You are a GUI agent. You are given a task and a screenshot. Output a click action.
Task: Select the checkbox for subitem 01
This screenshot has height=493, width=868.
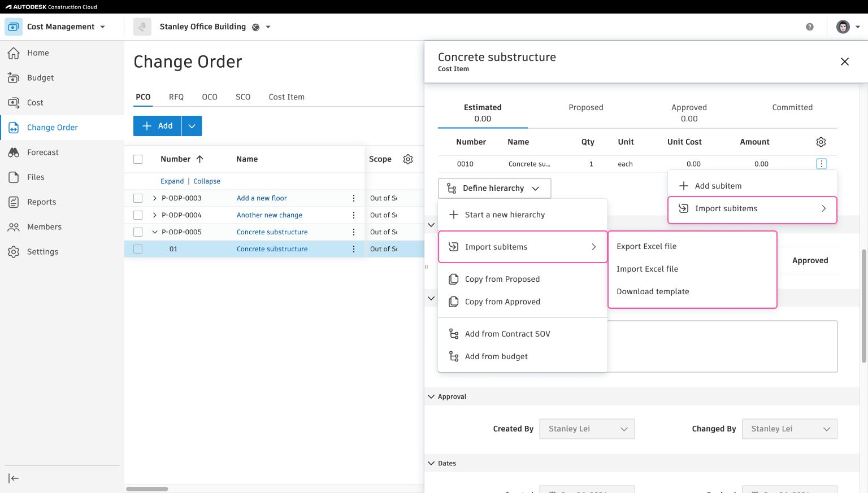(x=138, y=248)
